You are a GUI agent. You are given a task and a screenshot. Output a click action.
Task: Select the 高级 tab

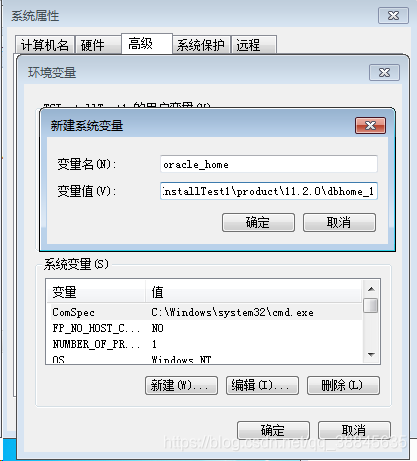coord(147,43)
